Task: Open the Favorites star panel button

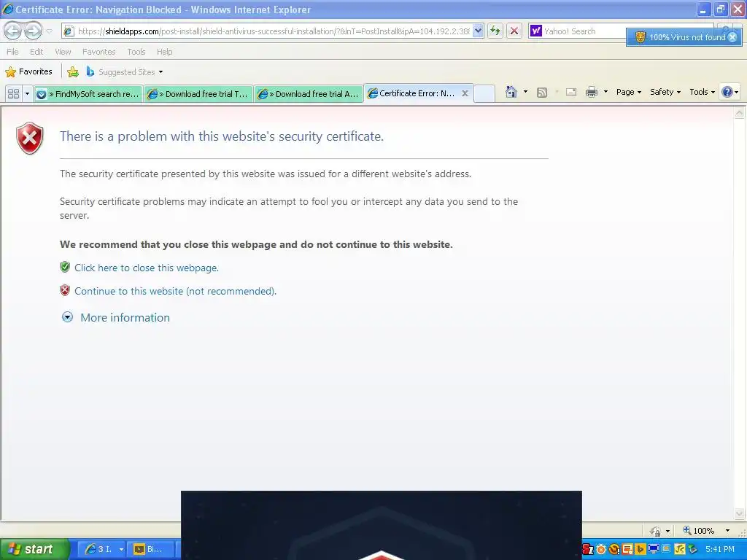Action: tap(28, 72)
